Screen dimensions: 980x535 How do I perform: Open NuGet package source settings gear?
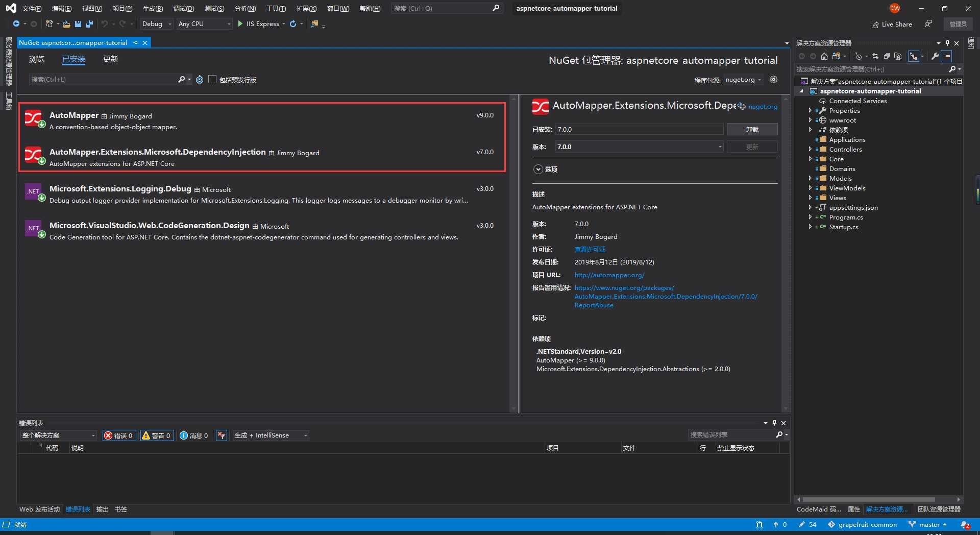(x=774, y=80)
